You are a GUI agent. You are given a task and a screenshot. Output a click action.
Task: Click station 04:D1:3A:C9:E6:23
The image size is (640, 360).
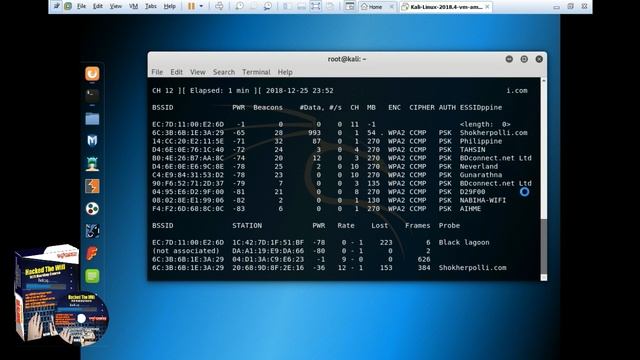tap(268, 259)
